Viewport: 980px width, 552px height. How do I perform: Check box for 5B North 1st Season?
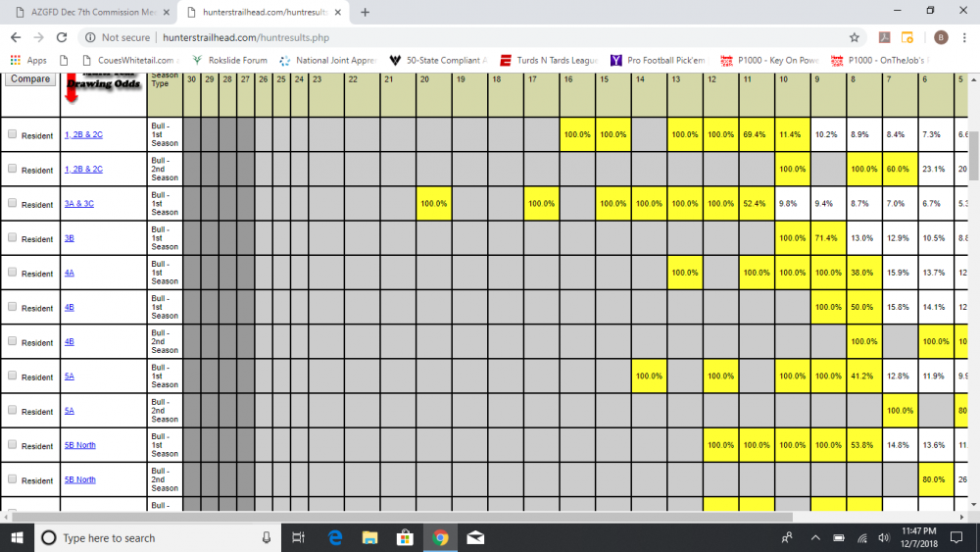click(x=12, y=444)
